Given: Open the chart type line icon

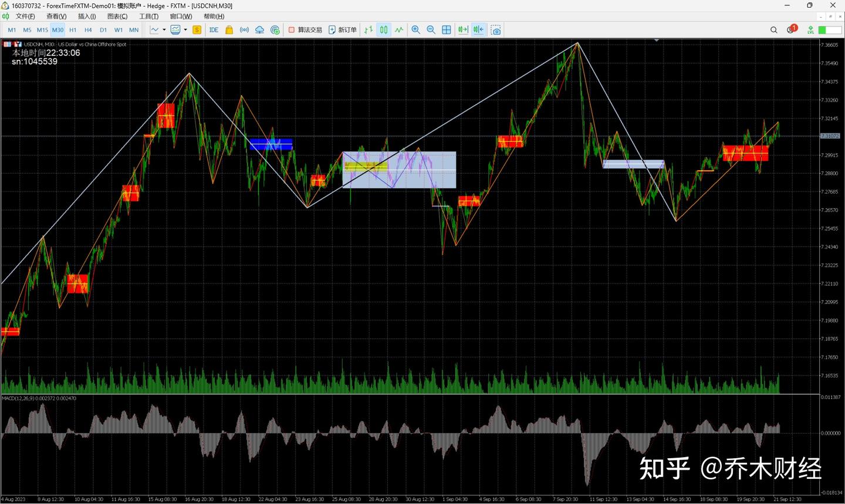Looking at the screenshot, I should [x=154, y=30].
